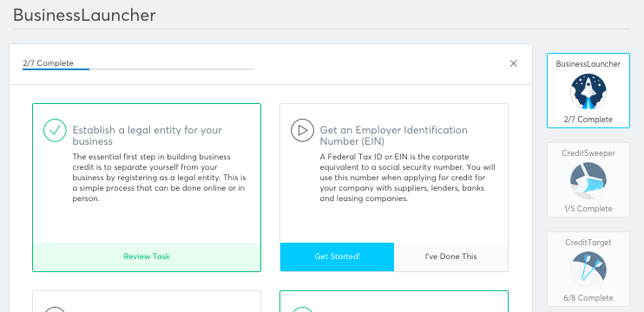Screen dimensions: 644x312
Task: Select the BusinessLauncher card in sidebar
Action: point(588,91)
